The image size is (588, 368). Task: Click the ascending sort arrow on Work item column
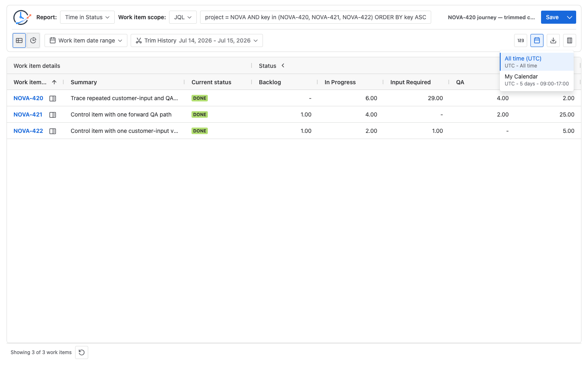pyautogui.click(x=54, y=82)
